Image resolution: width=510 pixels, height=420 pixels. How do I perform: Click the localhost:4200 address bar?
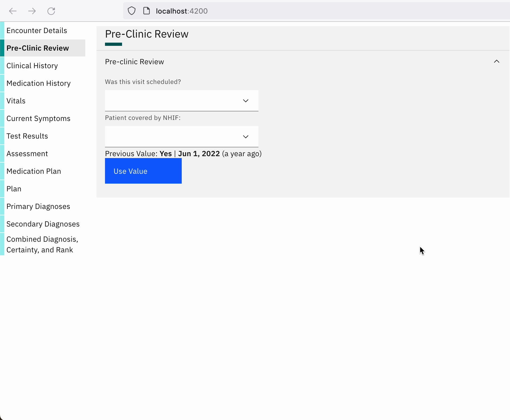point(317,11)
